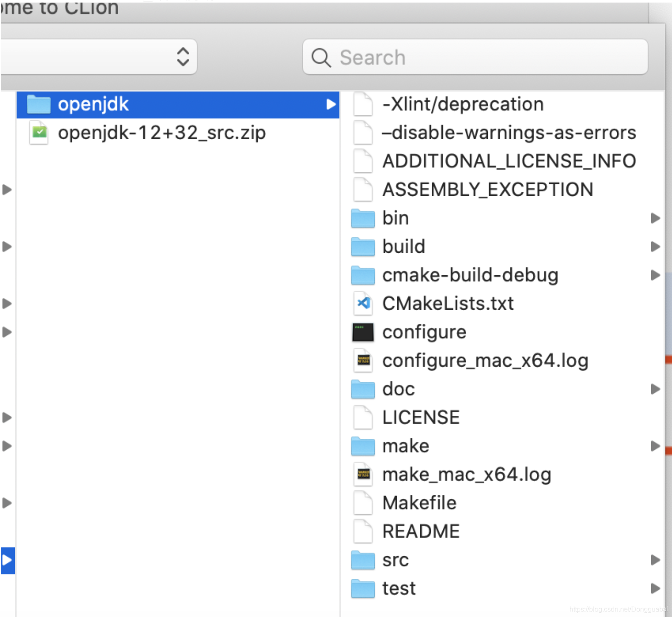Click the test folder icon

point(363,588)
